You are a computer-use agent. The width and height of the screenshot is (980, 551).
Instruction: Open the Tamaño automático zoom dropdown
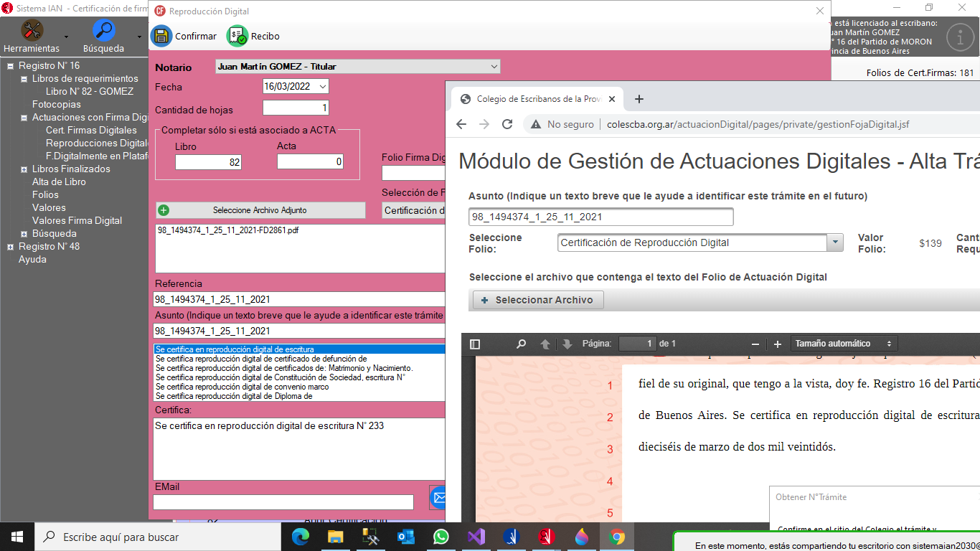[x=844, y=344]
